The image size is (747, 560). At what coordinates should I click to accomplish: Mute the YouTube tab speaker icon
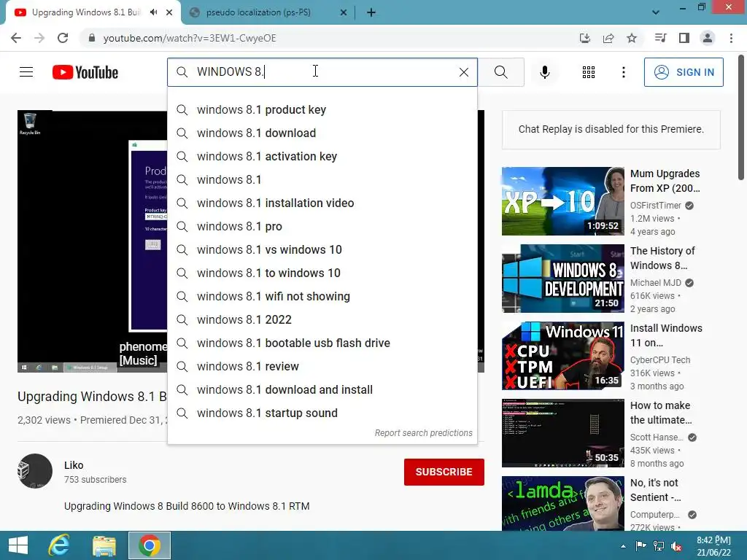[x=153, y=12]
